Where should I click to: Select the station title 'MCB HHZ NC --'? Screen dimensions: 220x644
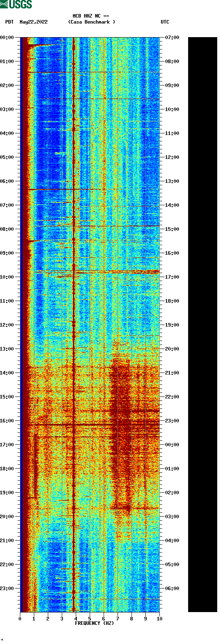(x=91, y=16)
